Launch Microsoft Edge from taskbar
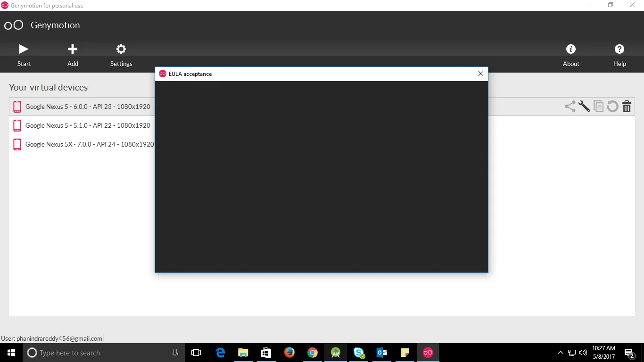This screenshot has height=362, width=644. [220, 353]
